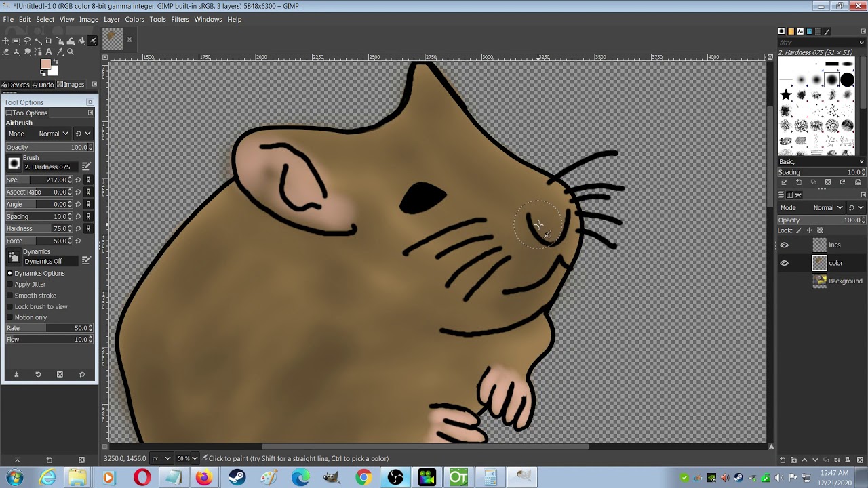Image resolution: width=868 pixels, height=488 pixels.
Task: Edit the brush in Tool Options
Action: coord(86,166)
